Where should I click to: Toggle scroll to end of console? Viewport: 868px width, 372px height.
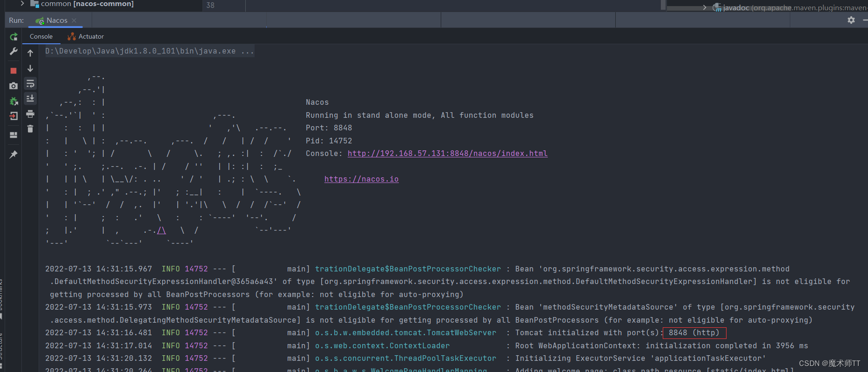(x=30, y=99)
